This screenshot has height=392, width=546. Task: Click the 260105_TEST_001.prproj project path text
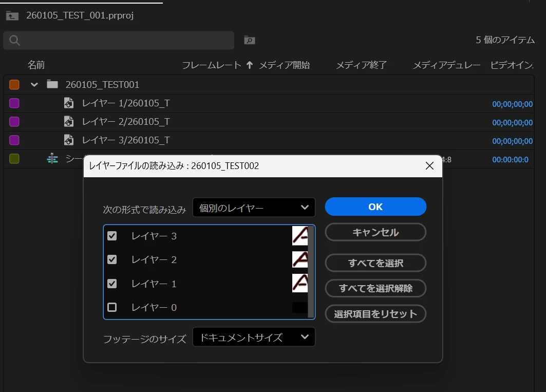pyautogui.click(x=80, y=15)
